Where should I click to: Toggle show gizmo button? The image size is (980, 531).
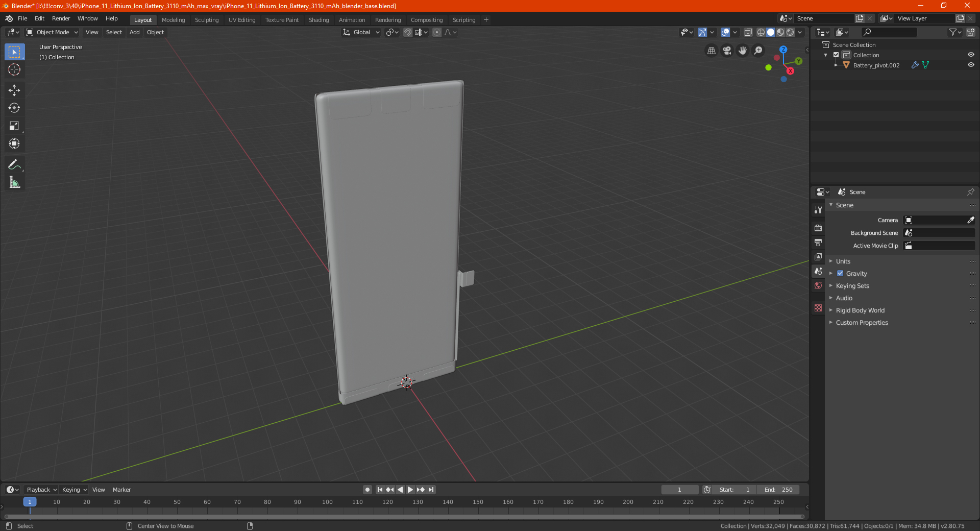[x=702, y=32]
